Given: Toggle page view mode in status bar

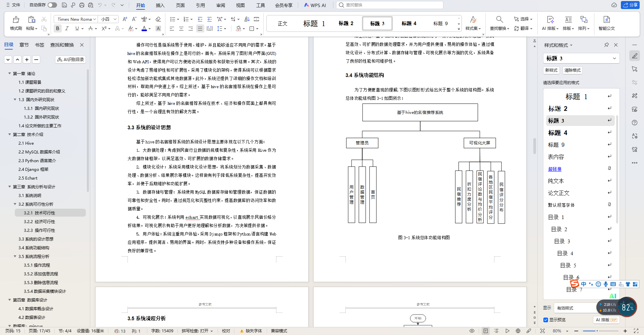Looking at the screenshot, I should pyautogui.click(x=486, y=331).
